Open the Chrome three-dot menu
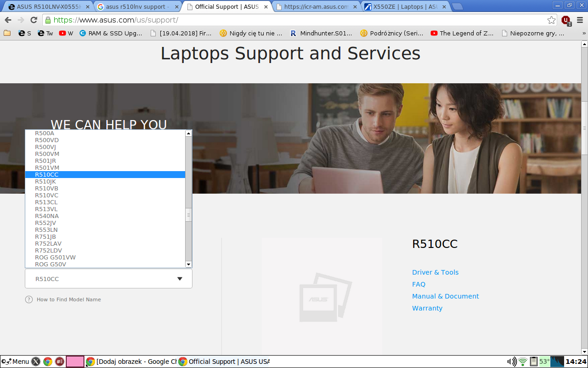 click(x=580, y=20)
